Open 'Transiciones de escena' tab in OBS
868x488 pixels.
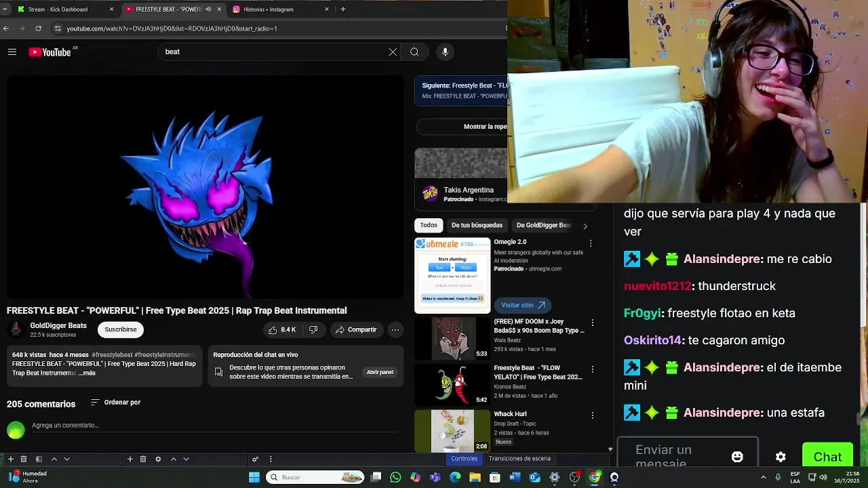click(x=519, y=459)
